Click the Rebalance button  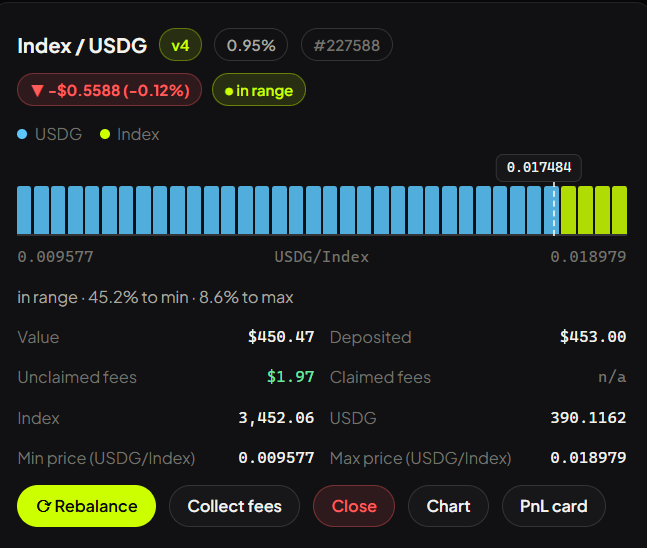tap(86, 506)
